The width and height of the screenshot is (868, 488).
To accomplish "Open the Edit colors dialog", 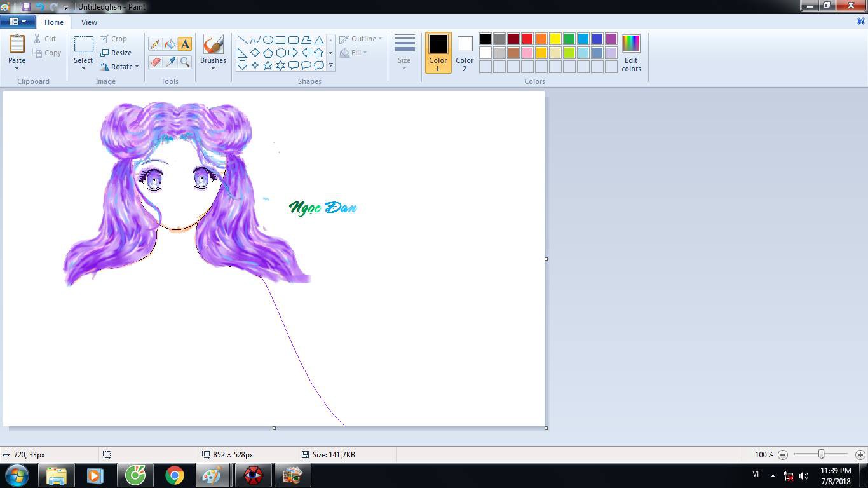I will [x=631, y=53].
